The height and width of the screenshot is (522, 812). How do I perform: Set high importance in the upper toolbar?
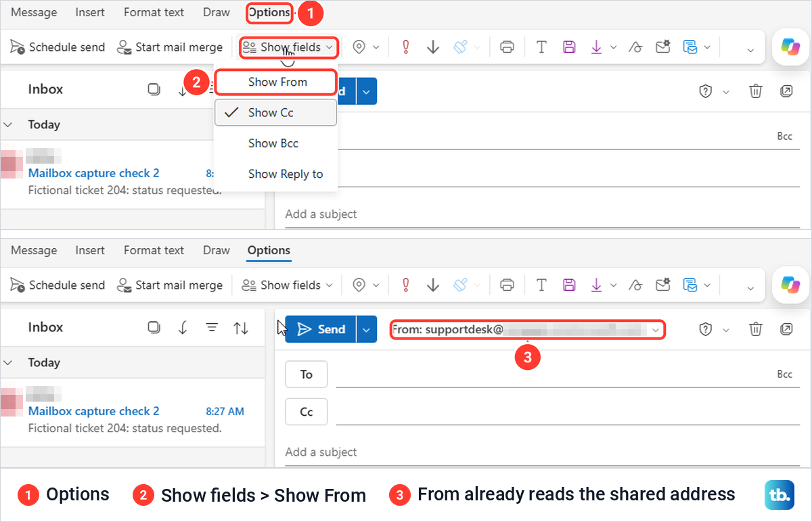click(407, 47)
